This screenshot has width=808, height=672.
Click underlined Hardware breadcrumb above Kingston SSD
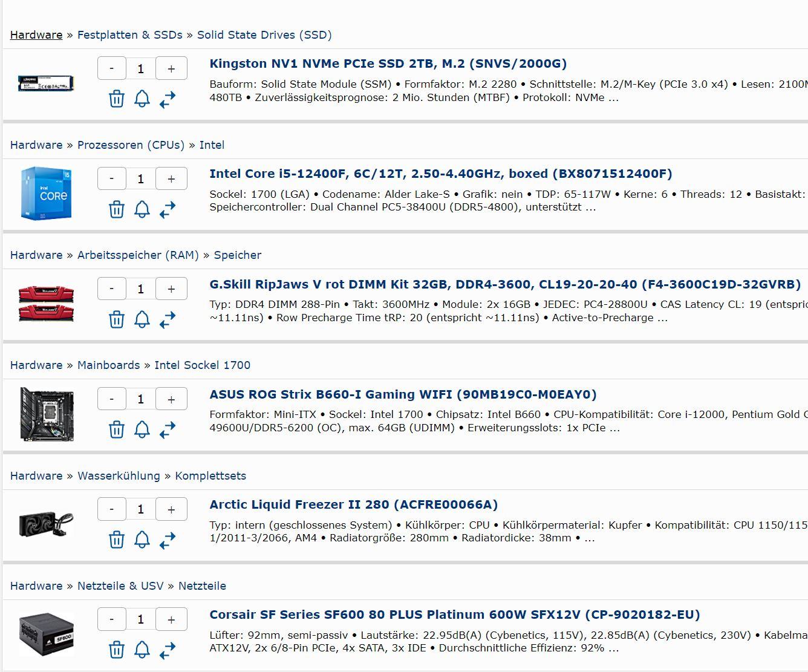(x=36, y=34)
